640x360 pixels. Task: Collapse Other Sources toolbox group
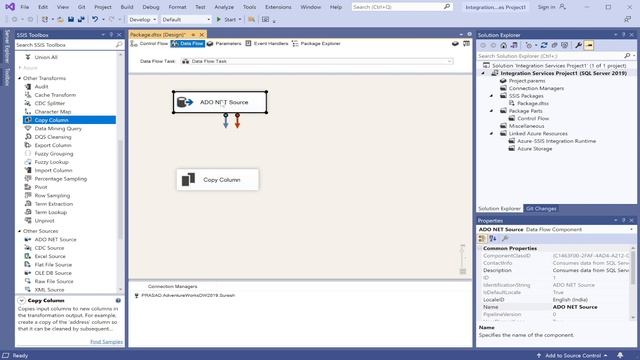pyautogui.click(x=19, y=231)
